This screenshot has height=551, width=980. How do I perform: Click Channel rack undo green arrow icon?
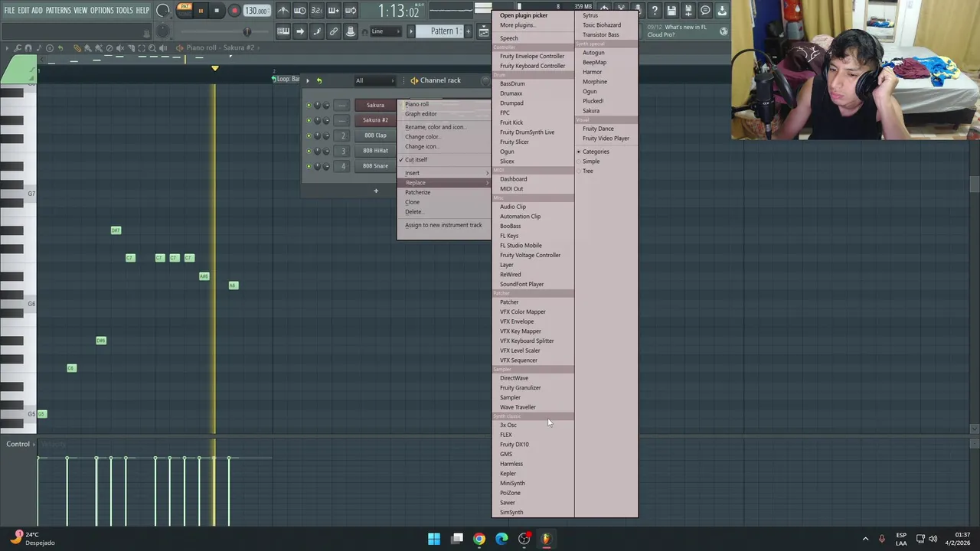click(x=319, y=80)
